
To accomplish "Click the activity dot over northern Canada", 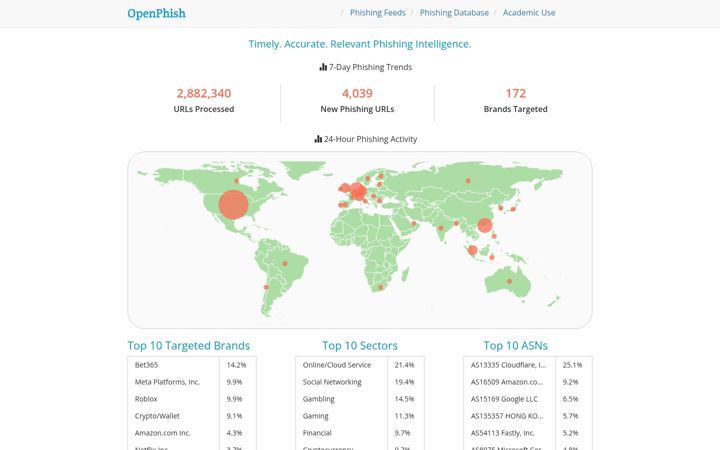I will (236, 181).
